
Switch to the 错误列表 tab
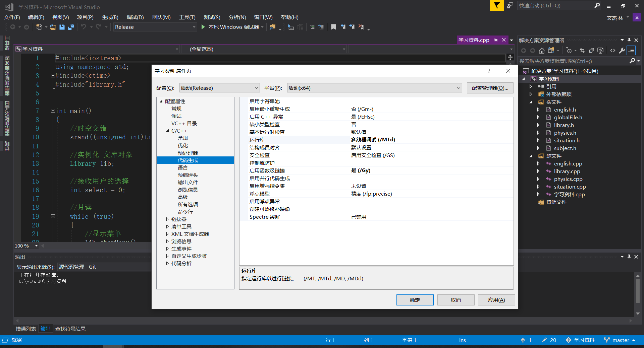[x=25, y=329]
